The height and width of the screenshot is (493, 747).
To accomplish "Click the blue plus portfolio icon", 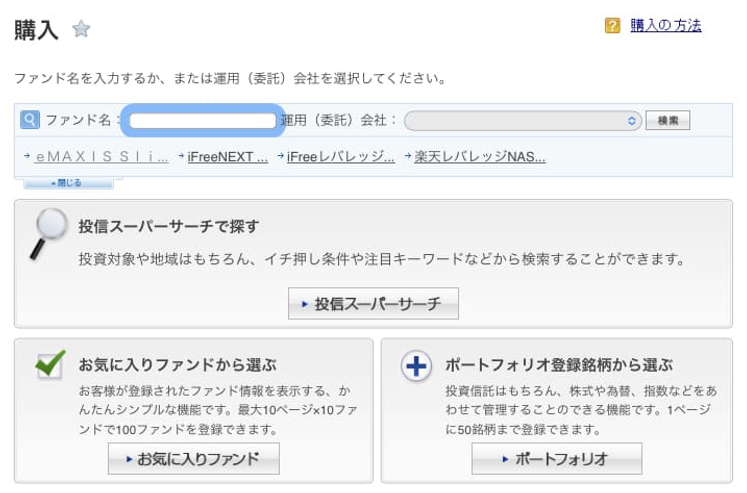I will (416, 366).
